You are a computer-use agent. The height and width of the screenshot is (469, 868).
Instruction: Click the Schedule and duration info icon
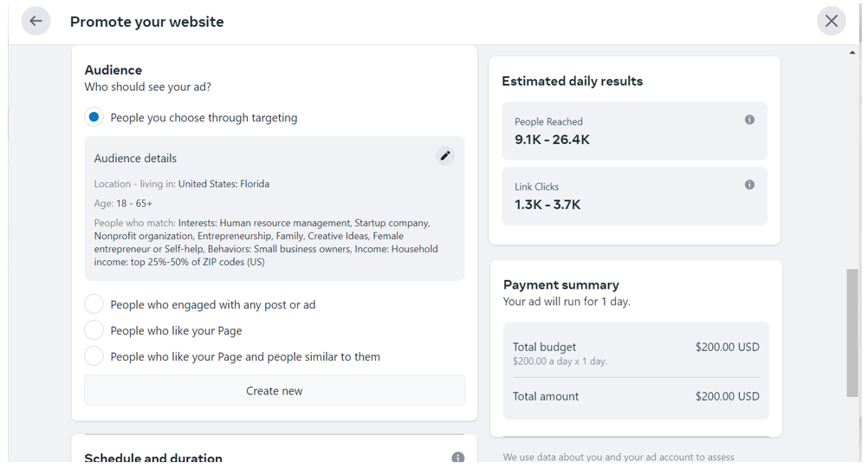point(457,457)
